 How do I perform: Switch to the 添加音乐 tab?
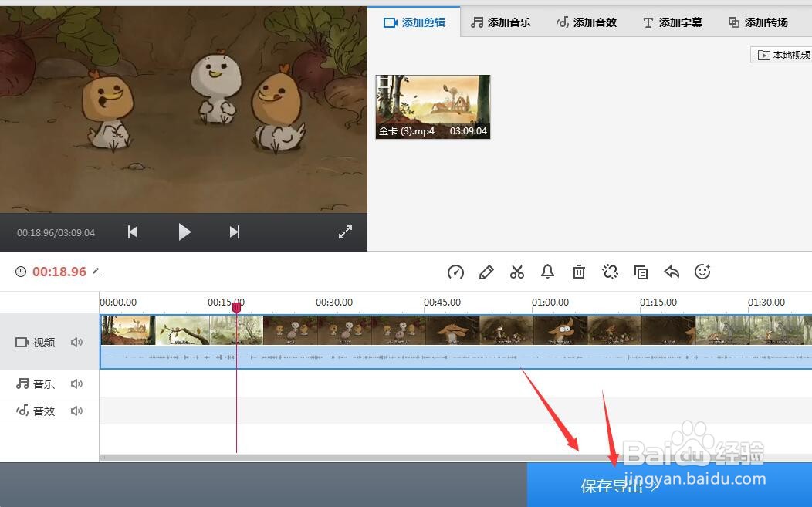point(501,22)
